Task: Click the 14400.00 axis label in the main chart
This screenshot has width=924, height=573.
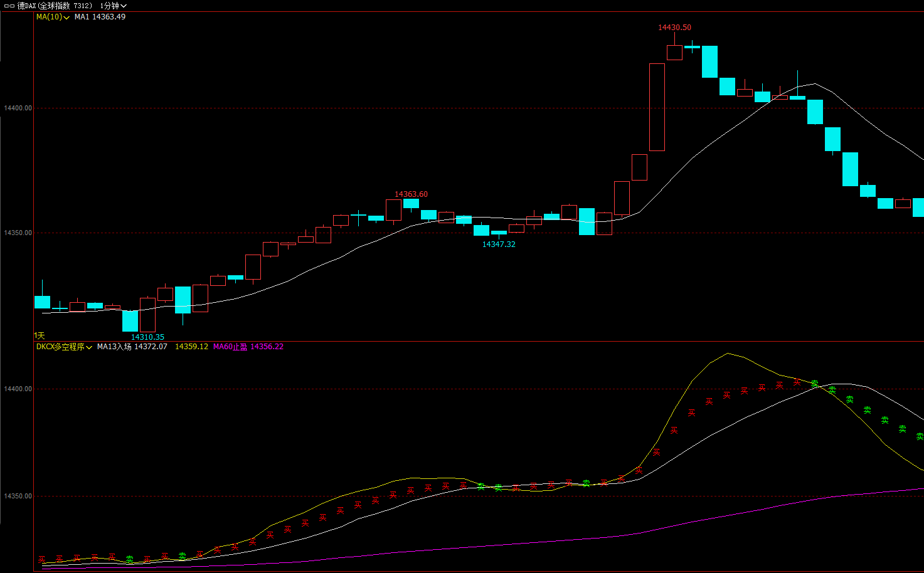Action: tap(18, 108)
